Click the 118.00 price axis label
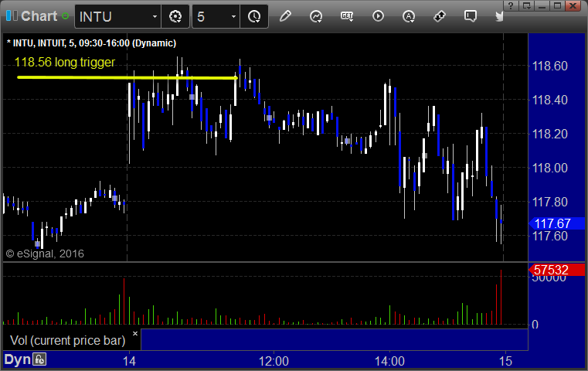The width and height of the screenshot is (588, 371). [x=549, y=168]
